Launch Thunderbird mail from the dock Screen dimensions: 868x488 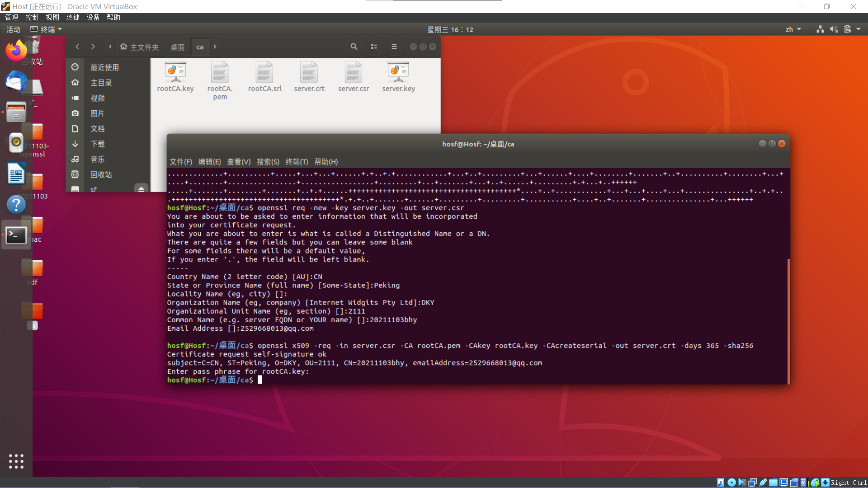pyautogui.click(x=16, y=82)
